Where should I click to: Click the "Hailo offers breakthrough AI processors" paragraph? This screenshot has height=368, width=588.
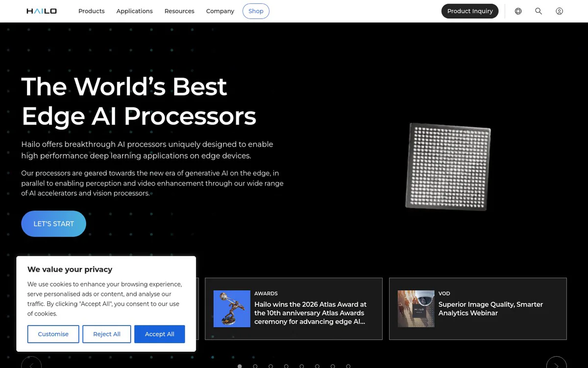(147, 150)
